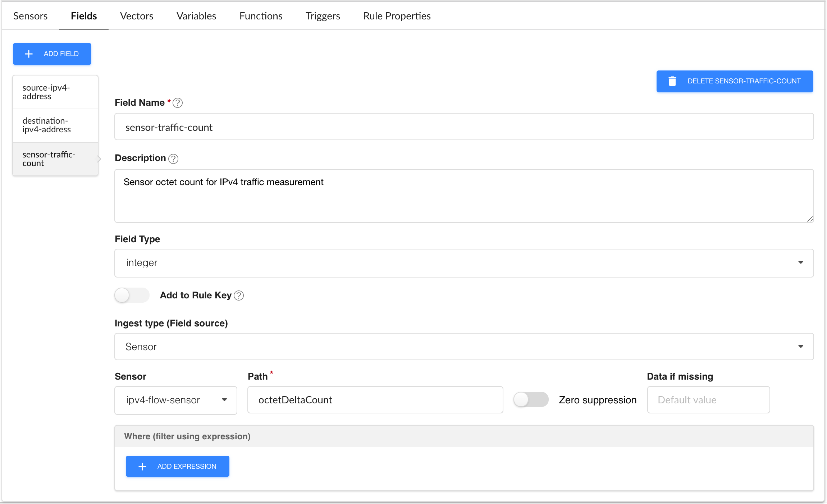Expand Ingest type Sensor dropdown
Viewport: 827px width, 504px height.
[x=464, y=347]
